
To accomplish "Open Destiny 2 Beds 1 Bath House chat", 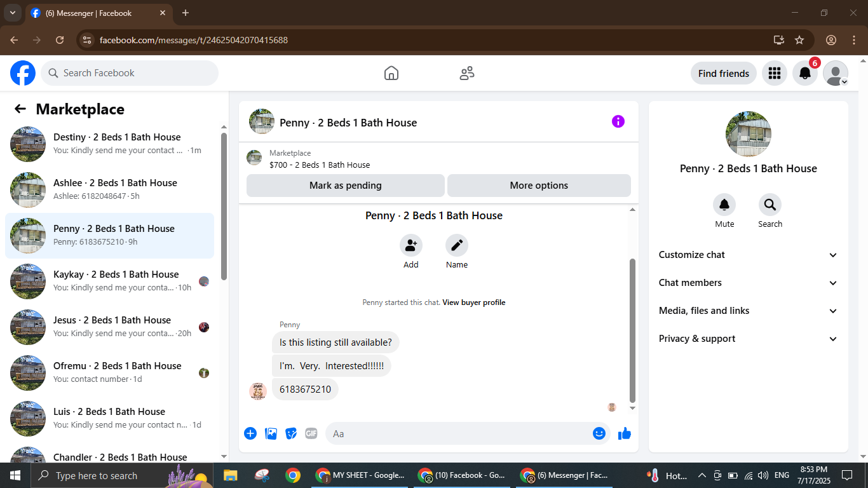I will (109, 144).
